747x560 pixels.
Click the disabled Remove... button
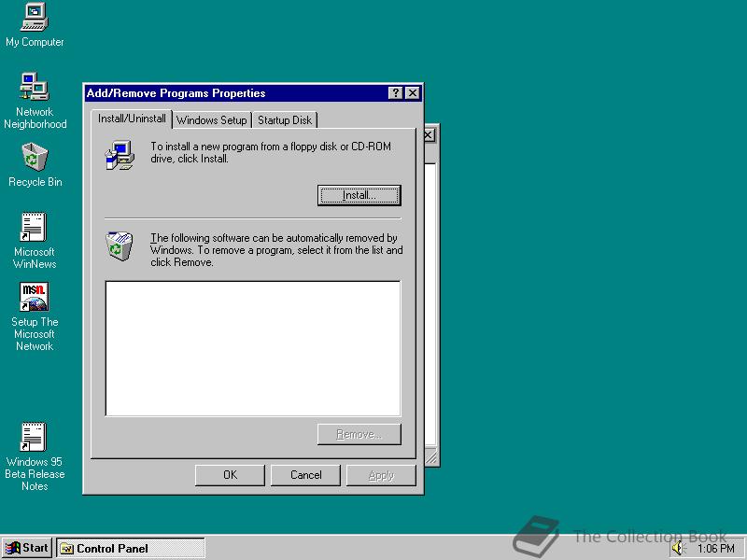[x=359, y=434]
